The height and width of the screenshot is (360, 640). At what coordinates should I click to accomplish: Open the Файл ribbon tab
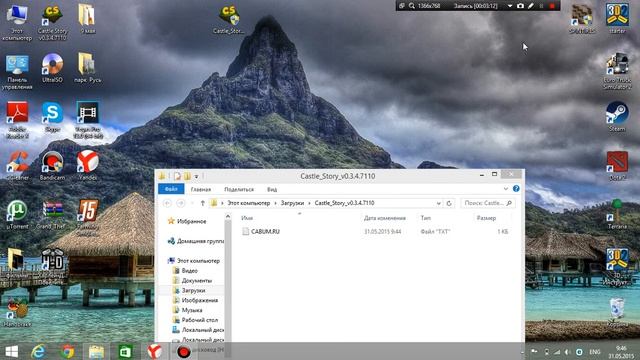tap(171, 189)
